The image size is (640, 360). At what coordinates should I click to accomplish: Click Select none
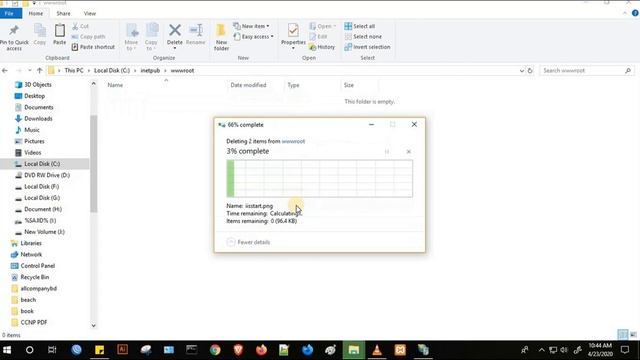[363, 37]
